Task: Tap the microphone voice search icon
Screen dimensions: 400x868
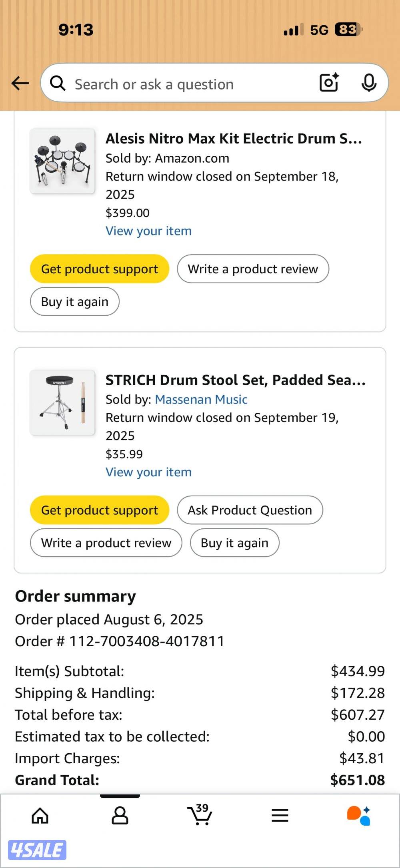Action: coord(368,83)
